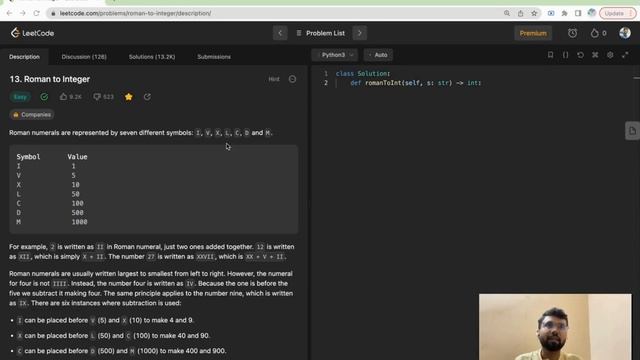Image resolution: width=640 pixels, height=360 pixels.
Task: Bookmark page with star icon in address bar
Action: (534, 13)
